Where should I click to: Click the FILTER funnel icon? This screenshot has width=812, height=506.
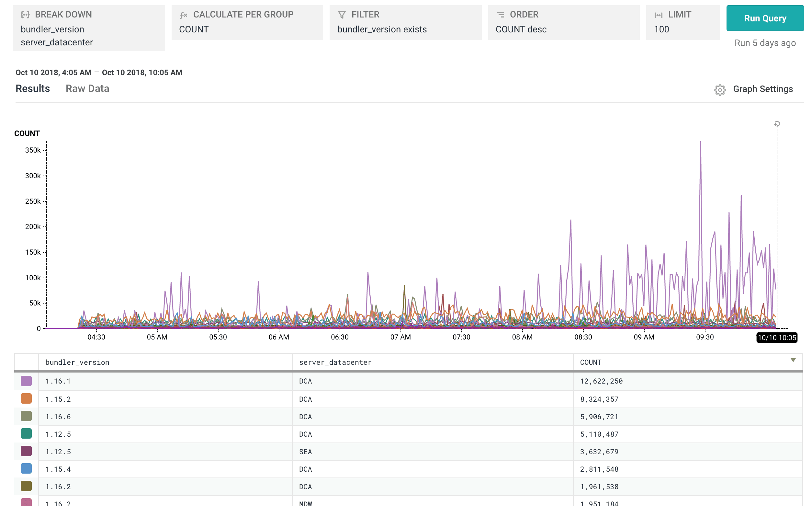[x=342, y=14]
